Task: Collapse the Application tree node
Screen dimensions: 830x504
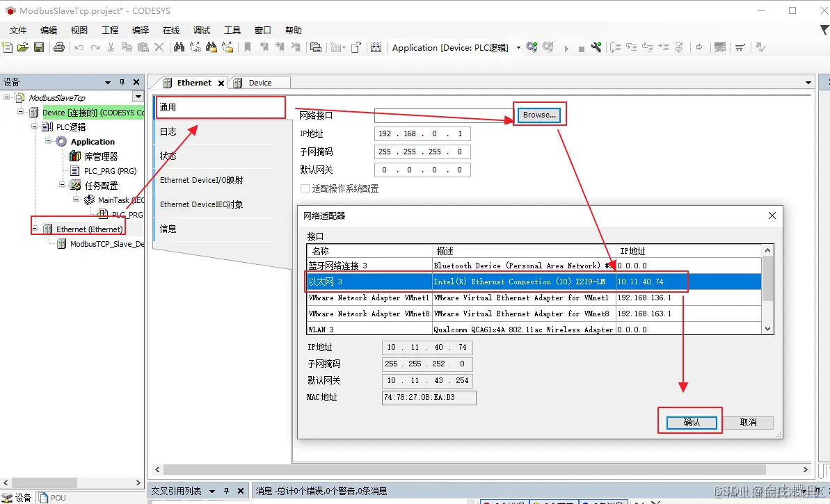Action: [x=48, y=140]
